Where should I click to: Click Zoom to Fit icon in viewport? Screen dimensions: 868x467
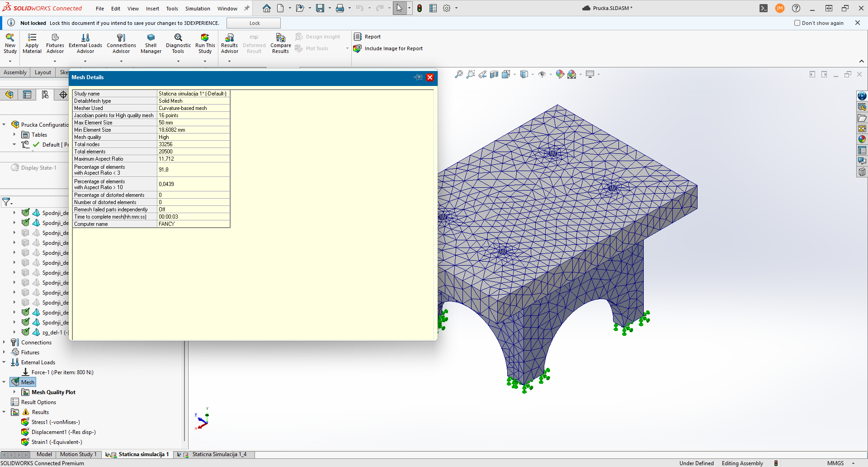[x=459, y=74]
